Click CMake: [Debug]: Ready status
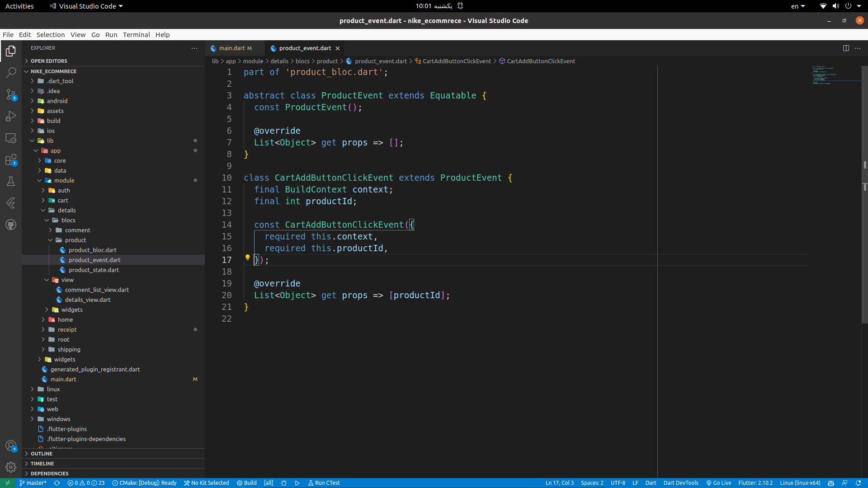The height and width of the screenshot is (488, 868). coord(145,483)
